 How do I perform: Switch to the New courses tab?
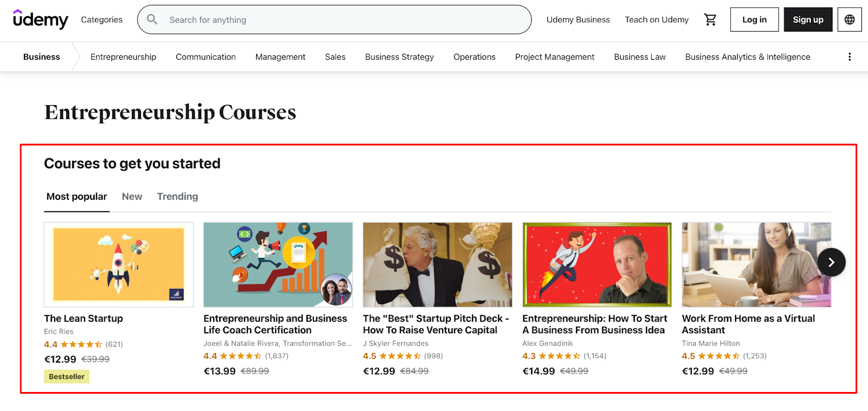click(132, 197)
